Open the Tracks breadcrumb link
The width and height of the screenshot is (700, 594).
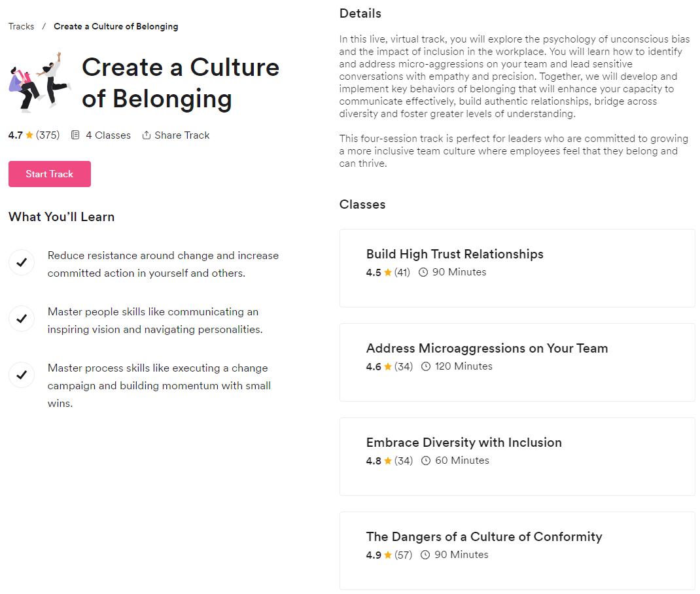(22, 27)
